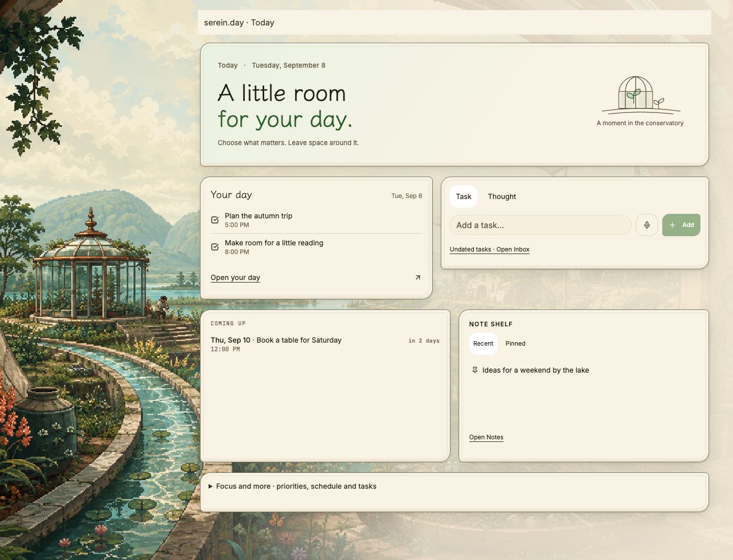
Task: Open the Book a table for Saturday item
Action: [x=299, y=340]
